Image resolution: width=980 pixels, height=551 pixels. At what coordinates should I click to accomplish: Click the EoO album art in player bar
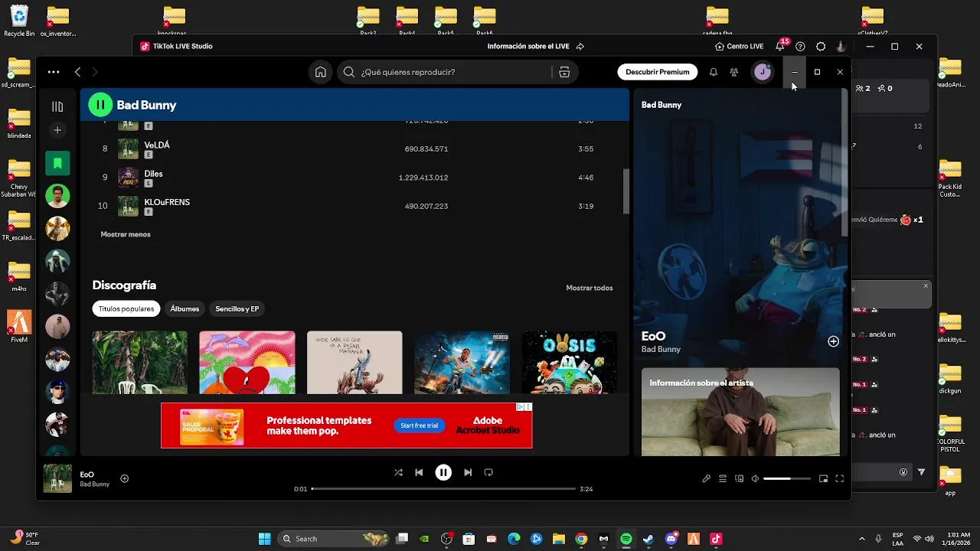point(57,478)
